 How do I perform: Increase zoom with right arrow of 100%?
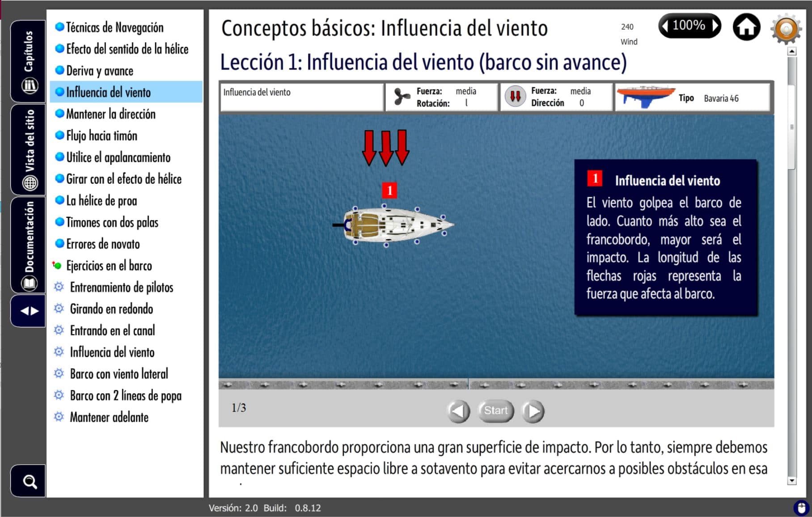point(715,26)
